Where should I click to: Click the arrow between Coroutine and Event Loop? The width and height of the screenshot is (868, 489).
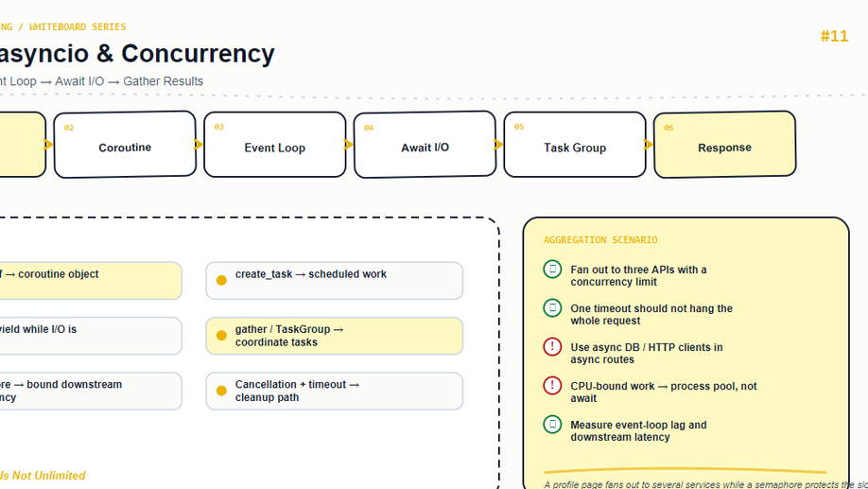point(199,145)
